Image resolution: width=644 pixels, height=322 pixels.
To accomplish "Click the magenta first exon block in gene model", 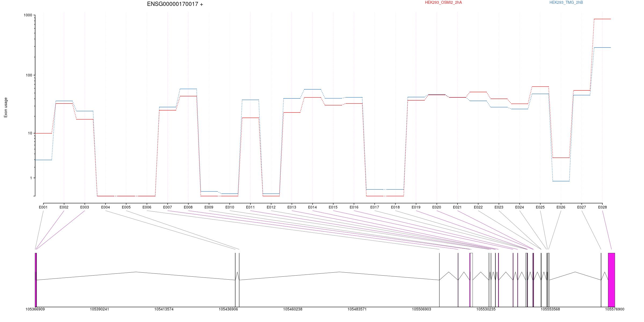I will click(36, 280).
